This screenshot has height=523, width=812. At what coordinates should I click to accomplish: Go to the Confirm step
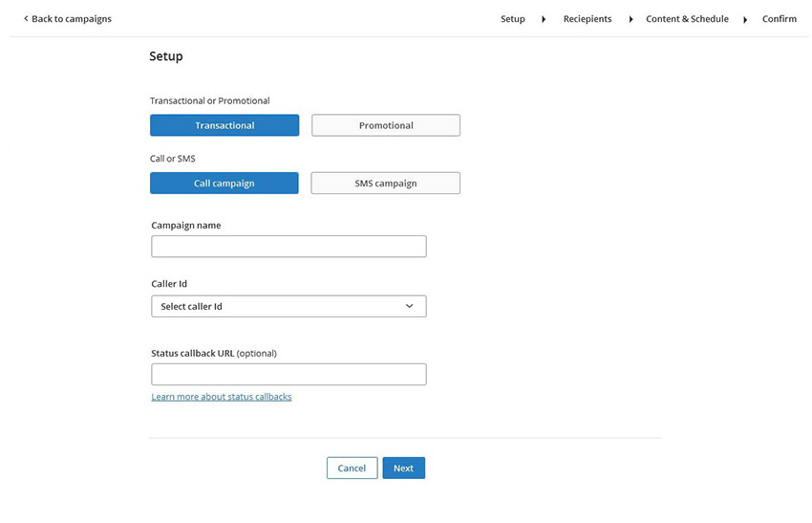(x=779, y=19)
